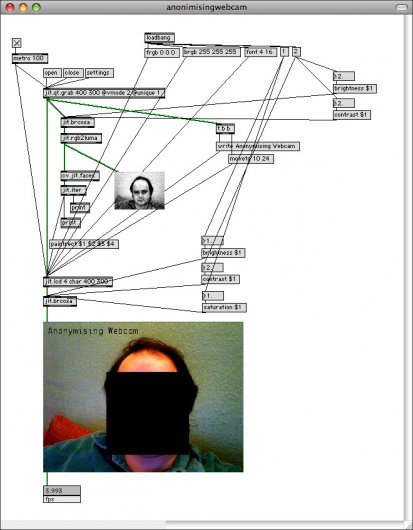Click the grayscale face preview window
Viewport: 413px width, 530px height.
(x=140, y=191)
